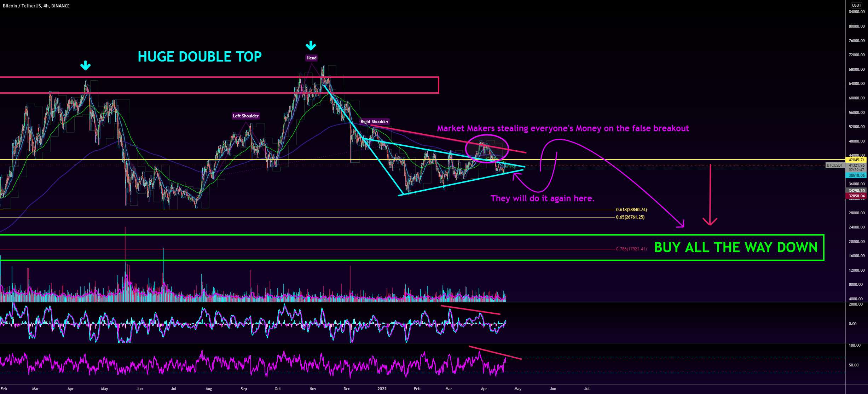
Task: Click the 12000.00 price axis label
Action: point(856,270)
